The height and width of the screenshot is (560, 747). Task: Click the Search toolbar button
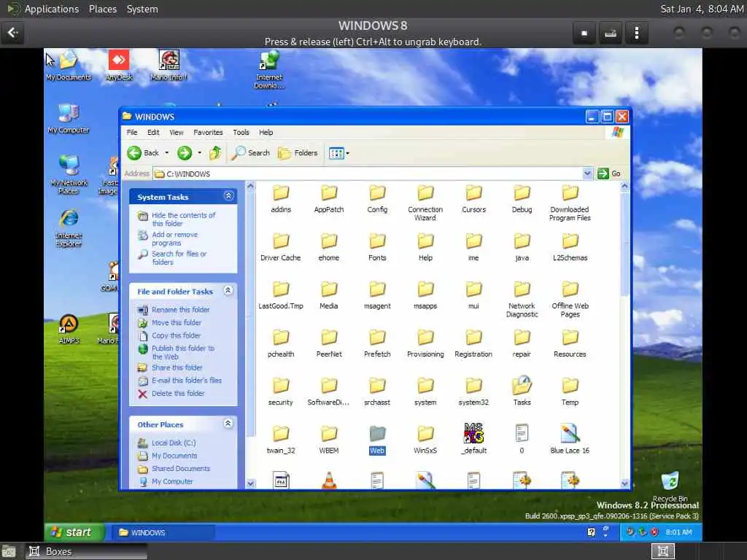[x=251, y=153]
